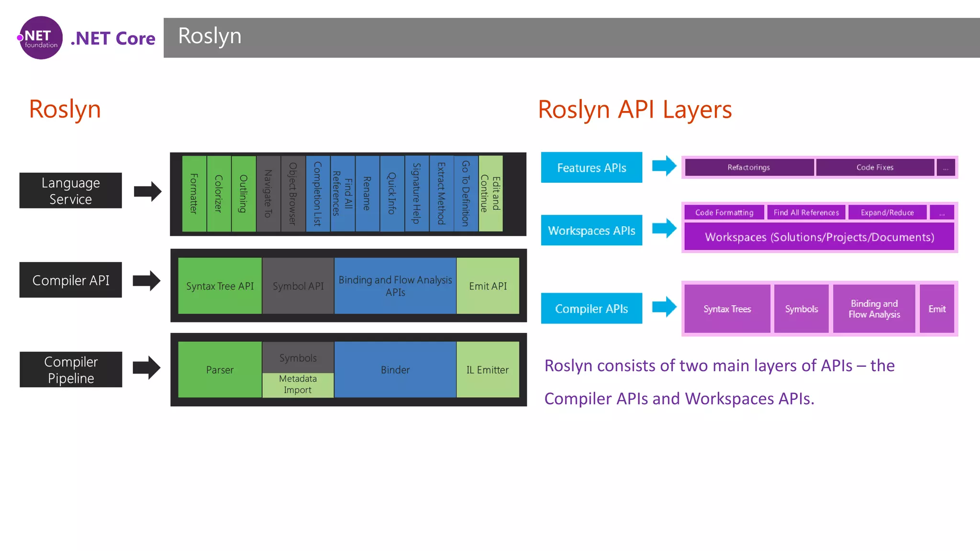
Task: Click the ellipsis box after Code Fixes
Action: [946, 168]
